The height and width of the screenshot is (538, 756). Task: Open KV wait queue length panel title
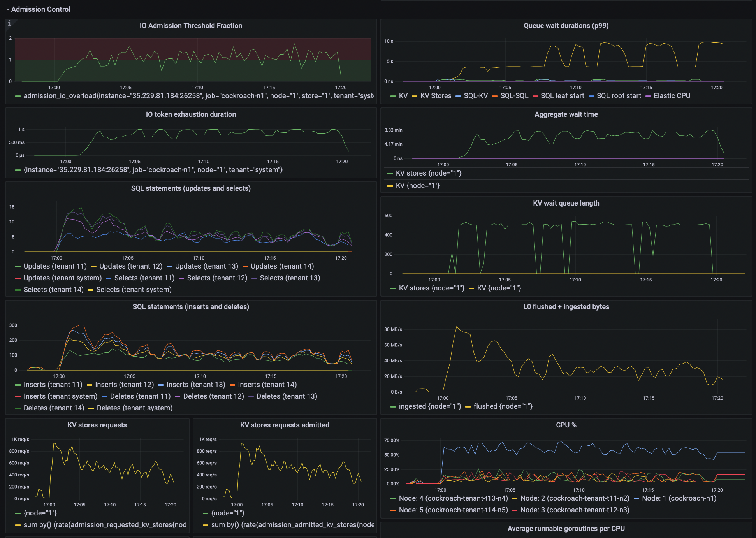click(x=566, y=203)
